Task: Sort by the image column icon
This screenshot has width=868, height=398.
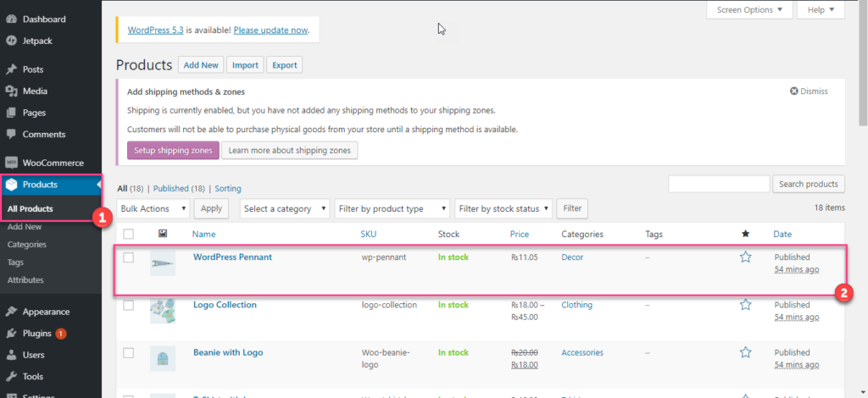Action: (163, 234)
